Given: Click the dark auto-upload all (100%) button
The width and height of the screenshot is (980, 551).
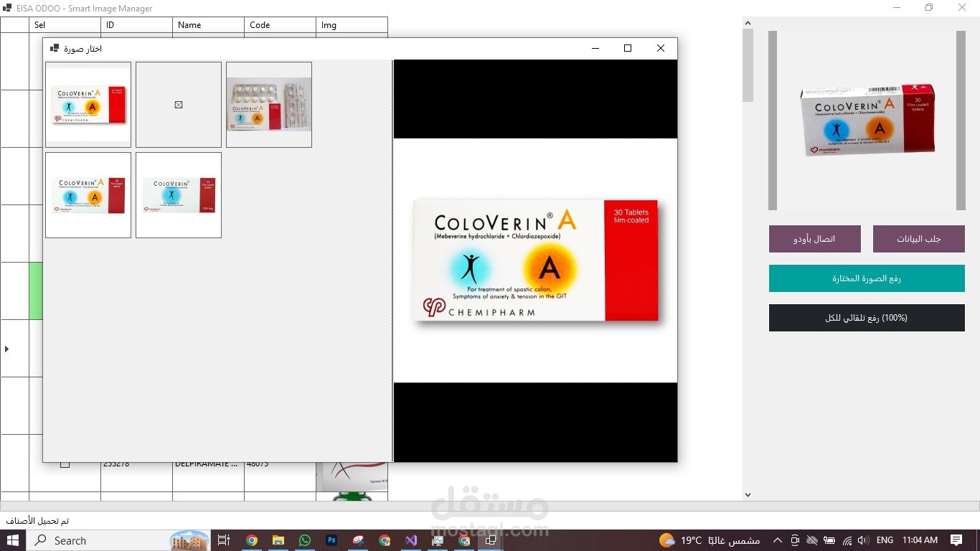Looking at the screenshot, I should 867,318.
